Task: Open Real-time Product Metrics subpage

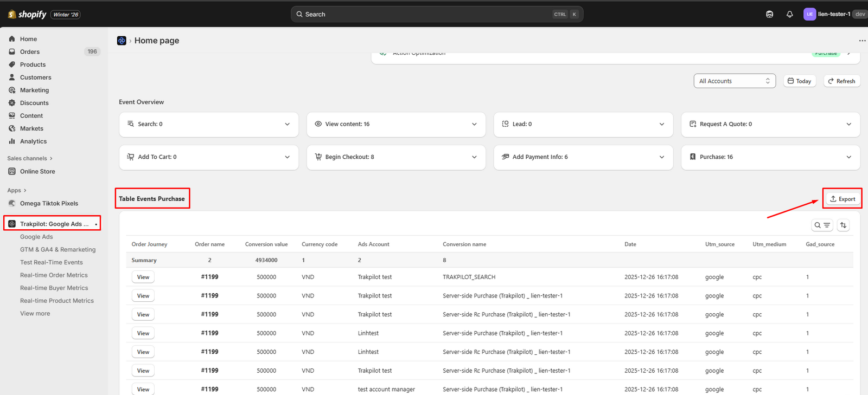Action: (57, 301)
